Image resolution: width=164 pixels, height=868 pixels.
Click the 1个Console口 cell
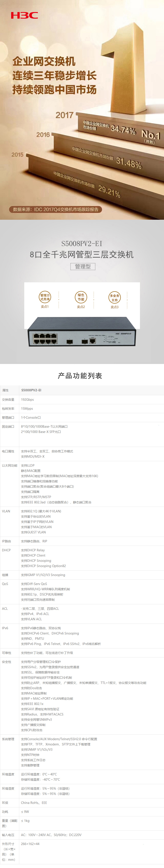(x=31, y=418)
